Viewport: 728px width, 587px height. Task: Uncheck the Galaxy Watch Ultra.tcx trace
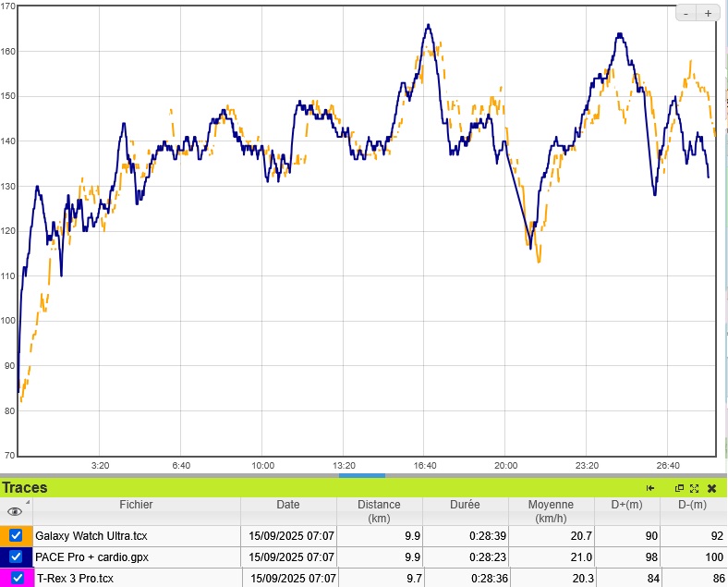click(16, 535)
